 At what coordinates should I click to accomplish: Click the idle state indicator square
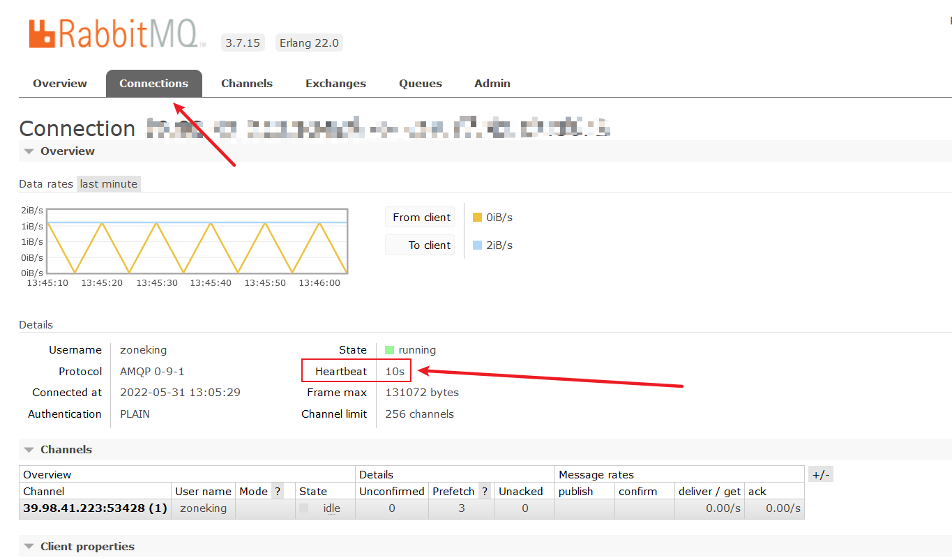click(304, 508)
